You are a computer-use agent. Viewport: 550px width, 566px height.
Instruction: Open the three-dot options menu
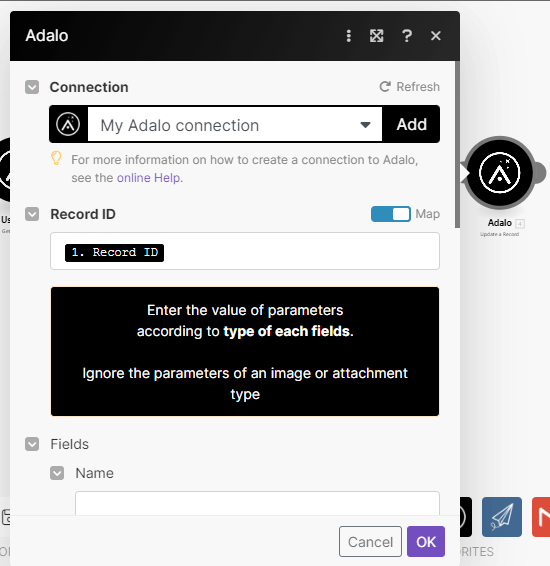[x=348, y=36]
